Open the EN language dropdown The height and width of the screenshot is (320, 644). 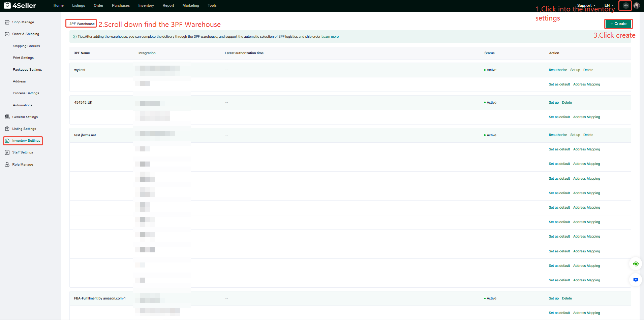[x=609, y=5]
